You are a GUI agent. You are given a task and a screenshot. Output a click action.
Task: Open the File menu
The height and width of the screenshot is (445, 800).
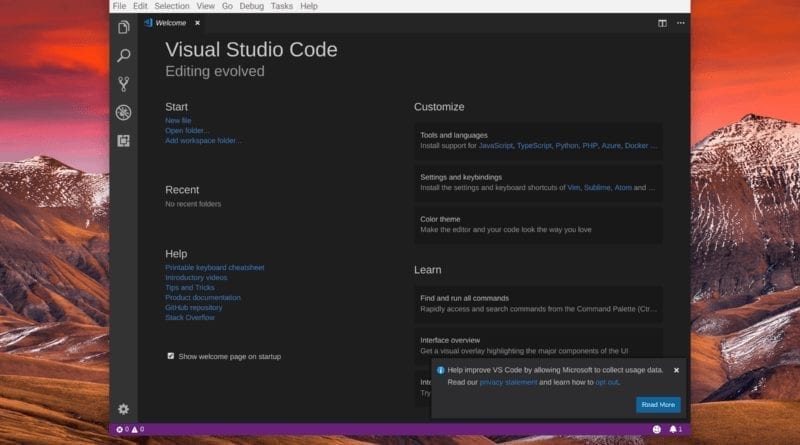coord(119,6)
